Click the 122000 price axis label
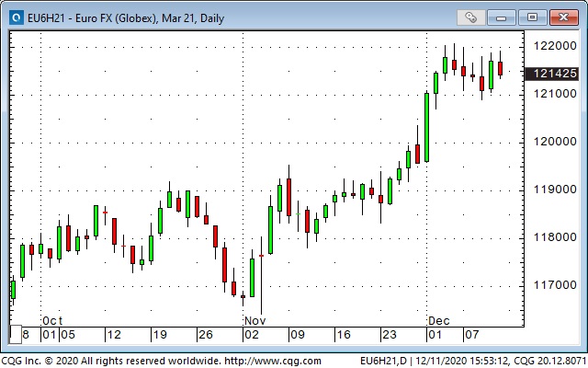 pos(555,46)
